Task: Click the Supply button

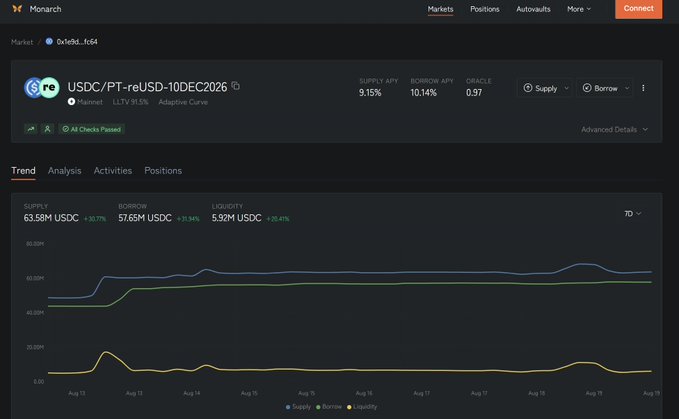Action: 540,88
